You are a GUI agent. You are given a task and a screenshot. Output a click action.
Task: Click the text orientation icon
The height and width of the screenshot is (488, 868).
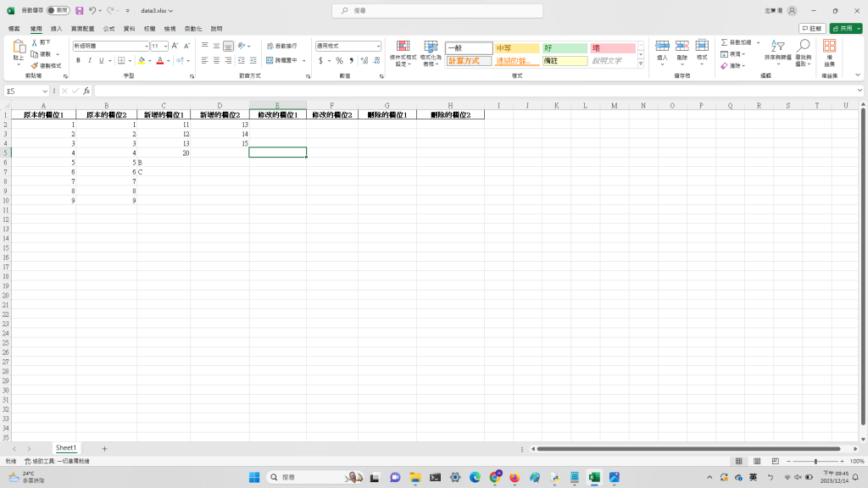click(242, 46)
